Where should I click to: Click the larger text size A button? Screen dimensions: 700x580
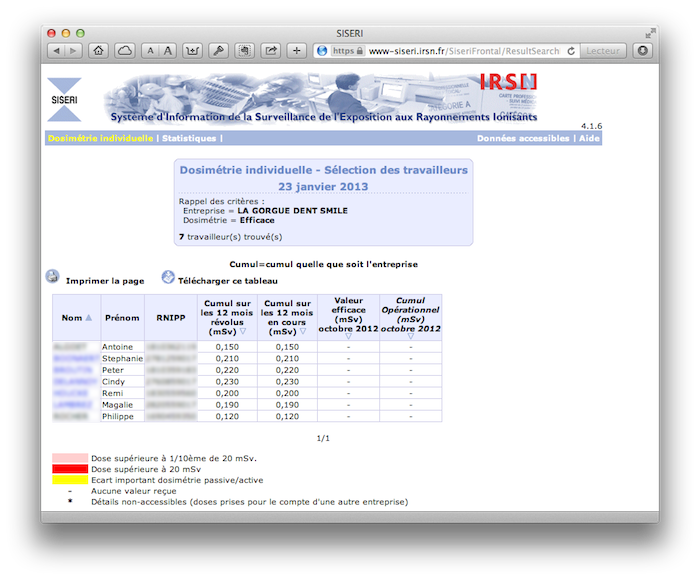(167, 50)
